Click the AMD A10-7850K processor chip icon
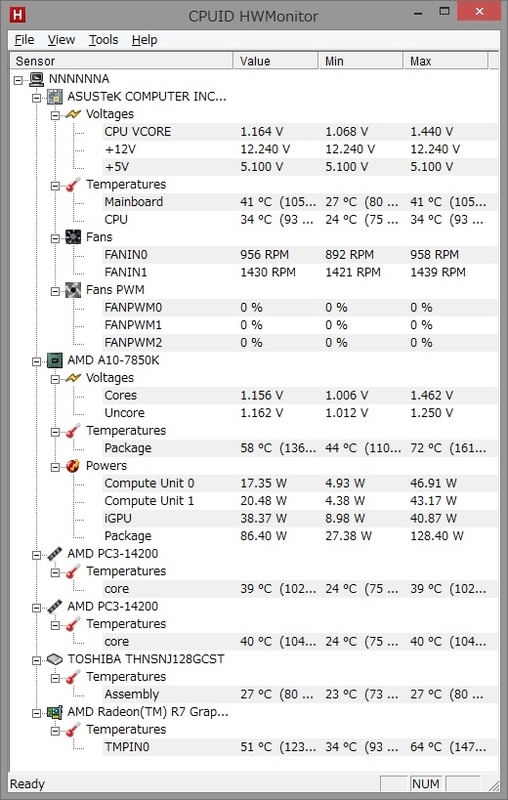The image size is (508, 800). pyautogui.click(x=55, y=360)
